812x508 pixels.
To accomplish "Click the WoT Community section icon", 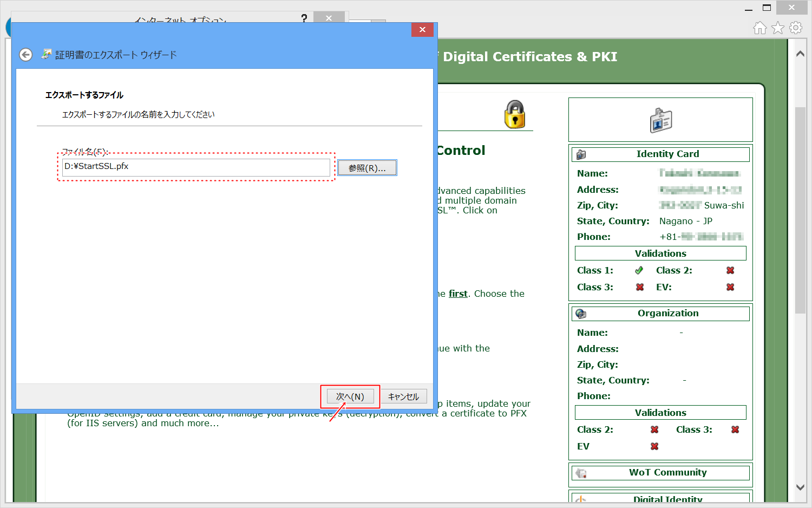I will [x=581, y=473].
